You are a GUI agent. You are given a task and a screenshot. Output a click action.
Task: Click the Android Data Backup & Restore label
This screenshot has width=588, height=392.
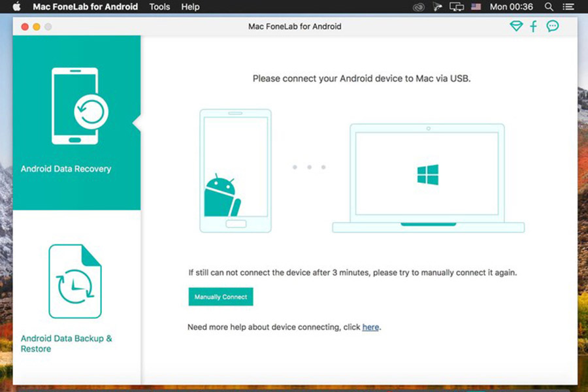[67, 343]
